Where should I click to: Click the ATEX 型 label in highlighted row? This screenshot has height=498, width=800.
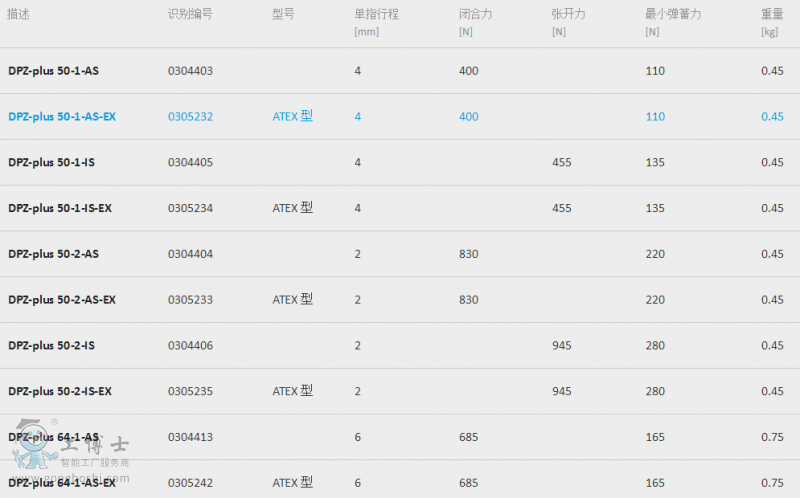point(292,116)
